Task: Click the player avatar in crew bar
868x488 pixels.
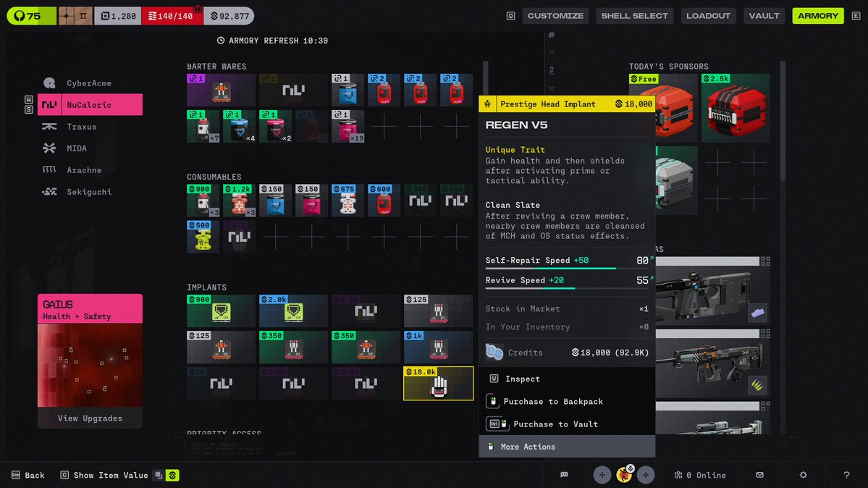Action: coord(624,475)
